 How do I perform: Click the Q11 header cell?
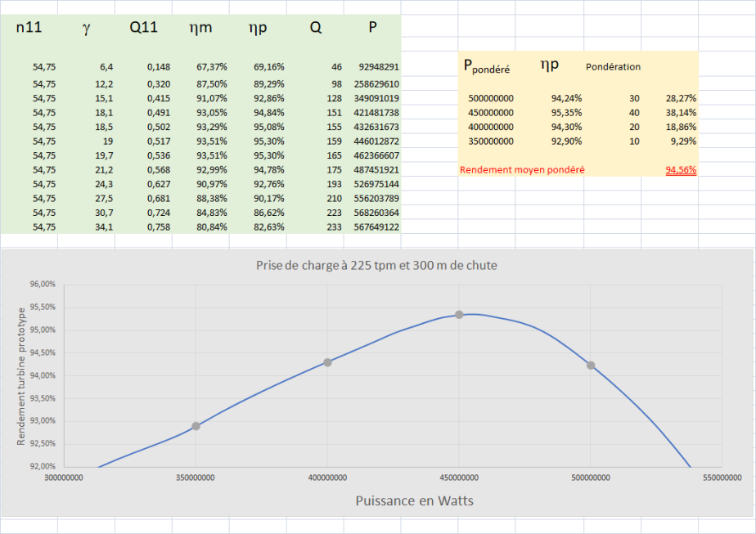144,28
